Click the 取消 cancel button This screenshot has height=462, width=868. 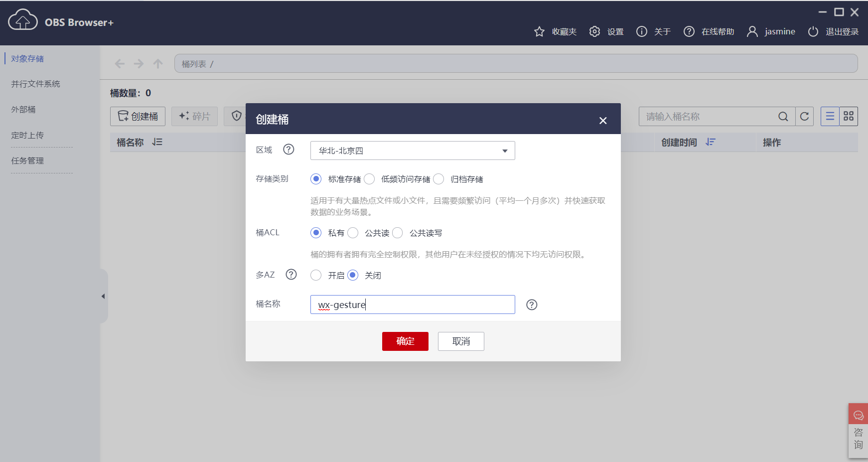click(x=460, y=341)
